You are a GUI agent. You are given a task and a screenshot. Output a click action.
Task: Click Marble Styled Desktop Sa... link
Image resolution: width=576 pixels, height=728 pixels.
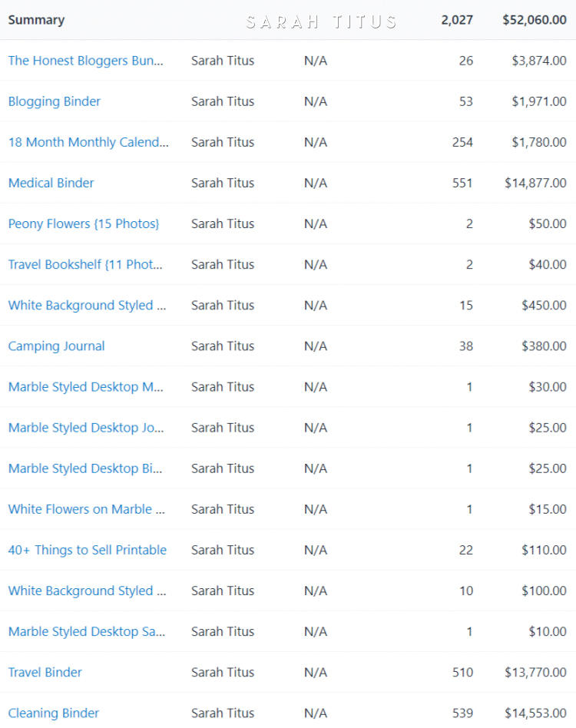(x=87, y=632)
